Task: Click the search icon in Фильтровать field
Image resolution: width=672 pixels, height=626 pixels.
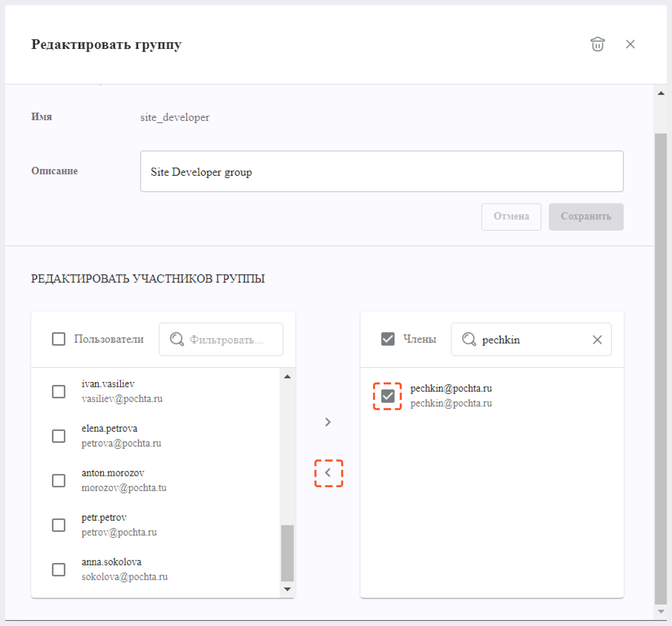Action: coord(177,339)
